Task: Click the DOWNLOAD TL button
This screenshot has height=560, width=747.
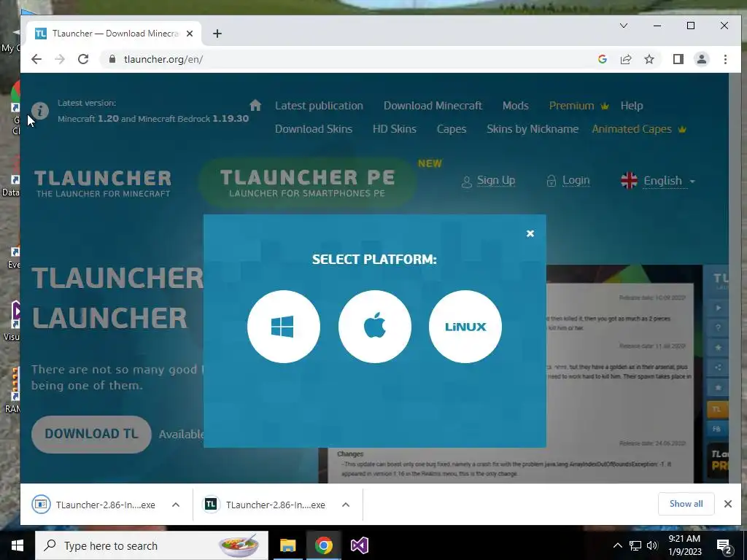Action: [91, 434]
